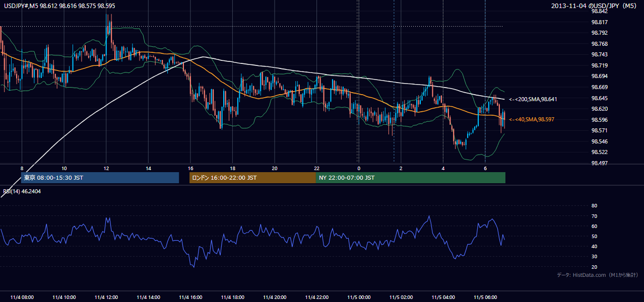Click the bottom time label 11/4 22:00
Screen dimensions: 644x302
click(x=316, y=297)
